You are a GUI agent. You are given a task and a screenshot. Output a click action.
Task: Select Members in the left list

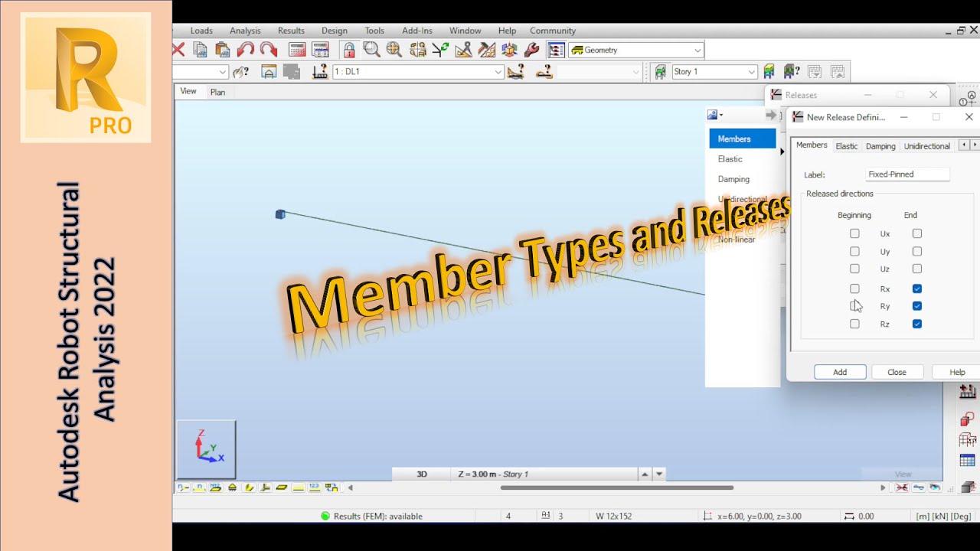[742, 139]
